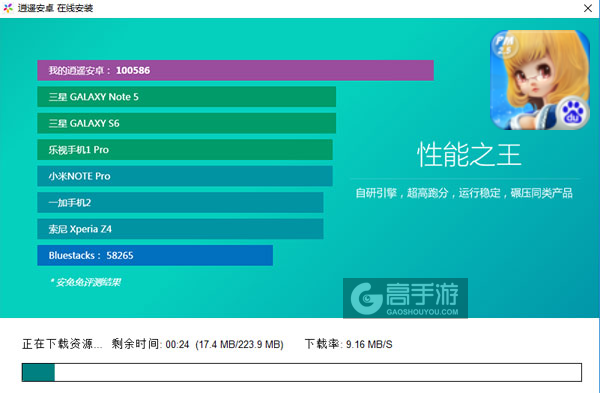Click the 逍遥安卓 在线安装 window title
This screenshot has width=600, height=393.
55,8
